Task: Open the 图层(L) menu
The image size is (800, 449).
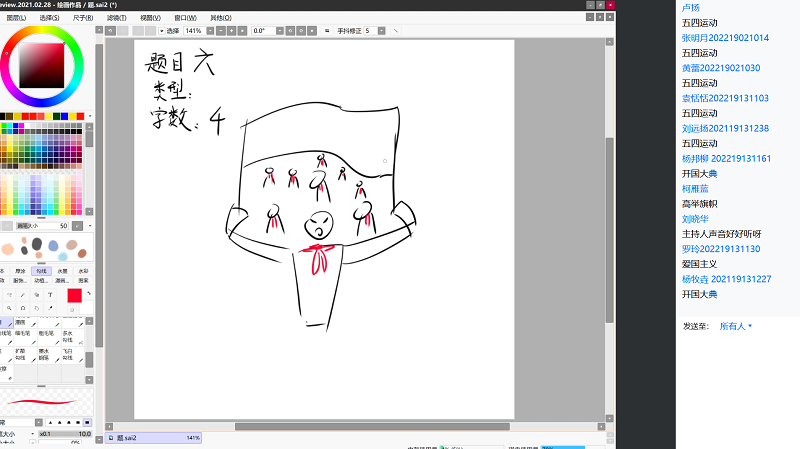Action: pyautogui.click(x=16, y=18)
